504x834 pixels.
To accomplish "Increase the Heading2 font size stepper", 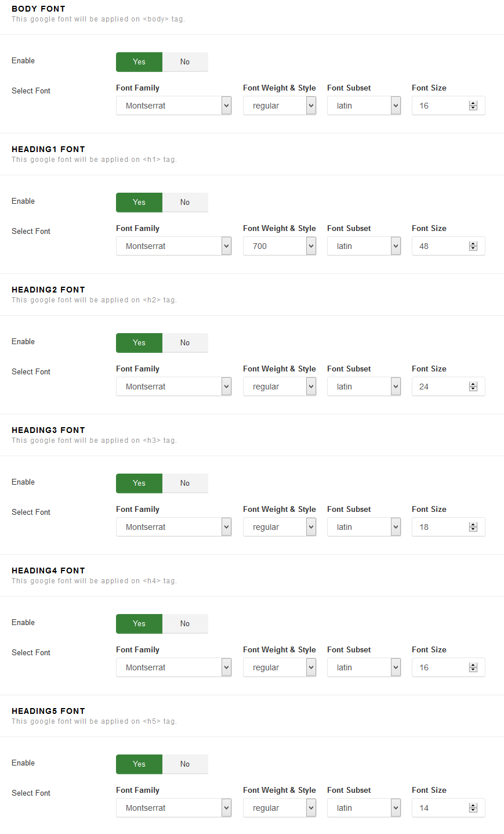I will 473,384.
